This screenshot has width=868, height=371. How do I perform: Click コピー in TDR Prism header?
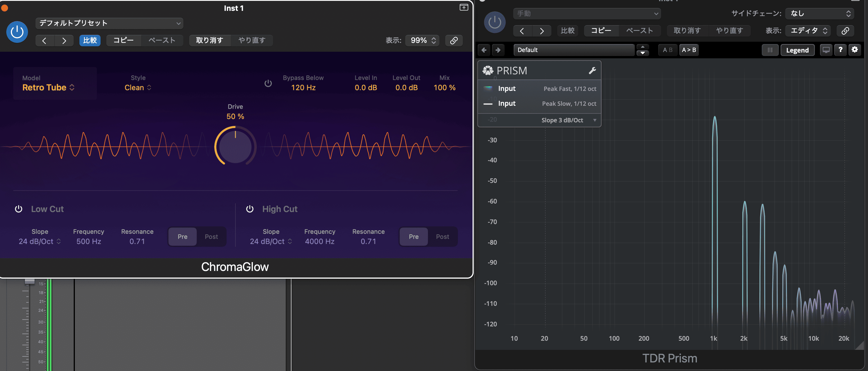pyautogui.click(x=601, y=31)
